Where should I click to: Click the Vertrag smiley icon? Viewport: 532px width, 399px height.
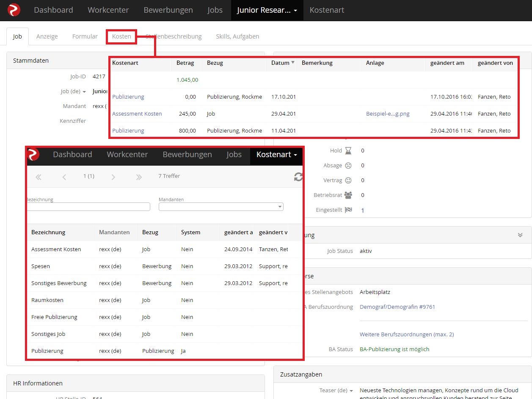coord(348,180)
